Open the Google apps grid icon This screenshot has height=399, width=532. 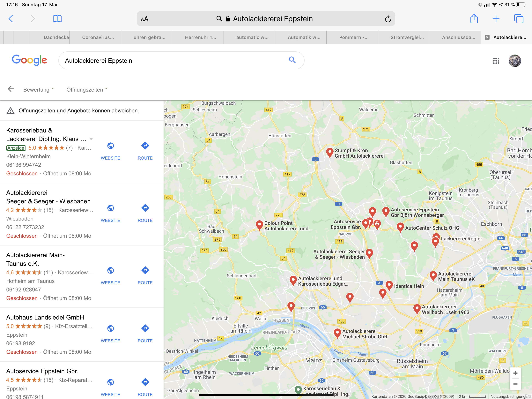click(x=496, y=61)
